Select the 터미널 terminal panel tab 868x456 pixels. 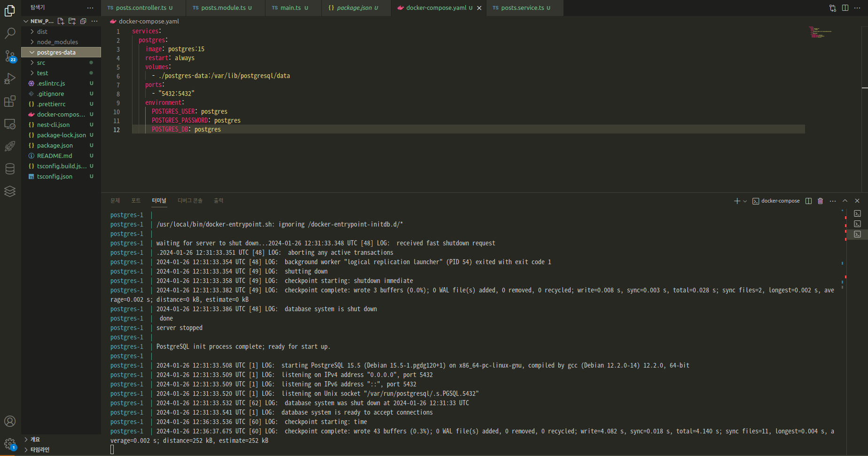(159, 201)
